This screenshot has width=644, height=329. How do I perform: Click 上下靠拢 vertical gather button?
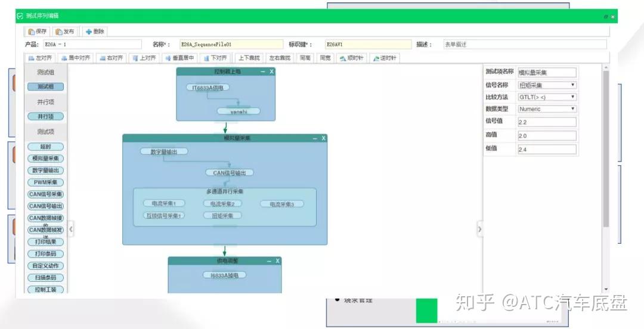249,58
